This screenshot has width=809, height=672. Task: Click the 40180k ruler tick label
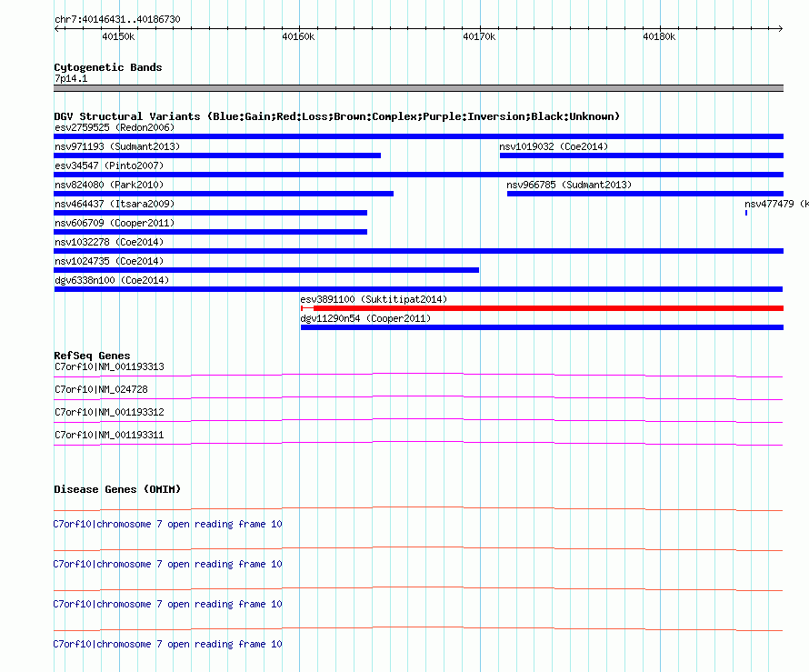pyautogui.click(x=659, y=36)
